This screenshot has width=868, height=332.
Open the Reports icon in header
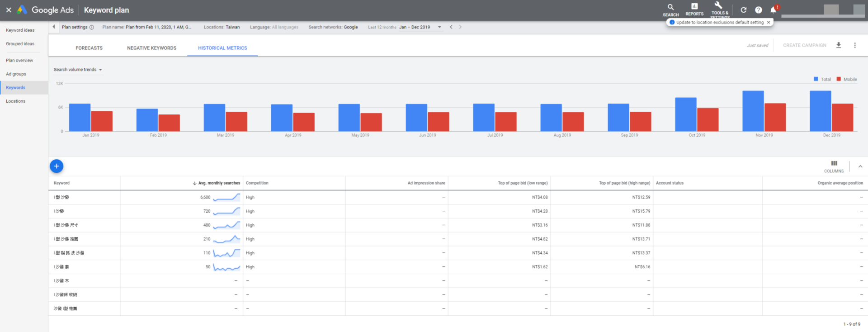pyautogui.click(x=694, y=7)
